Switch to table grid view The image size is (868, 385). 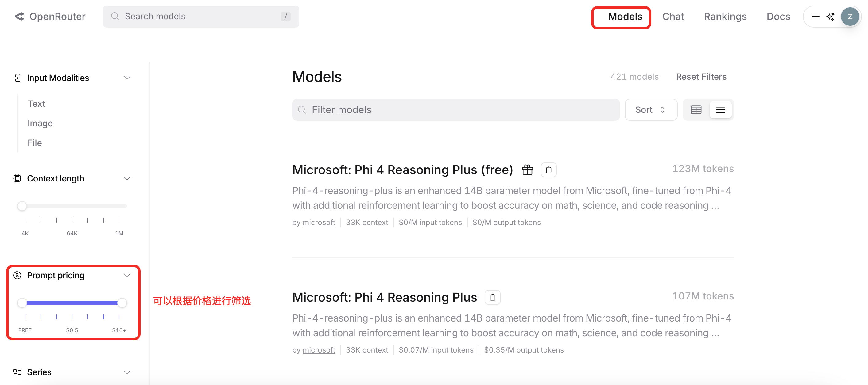click(696, 110)
